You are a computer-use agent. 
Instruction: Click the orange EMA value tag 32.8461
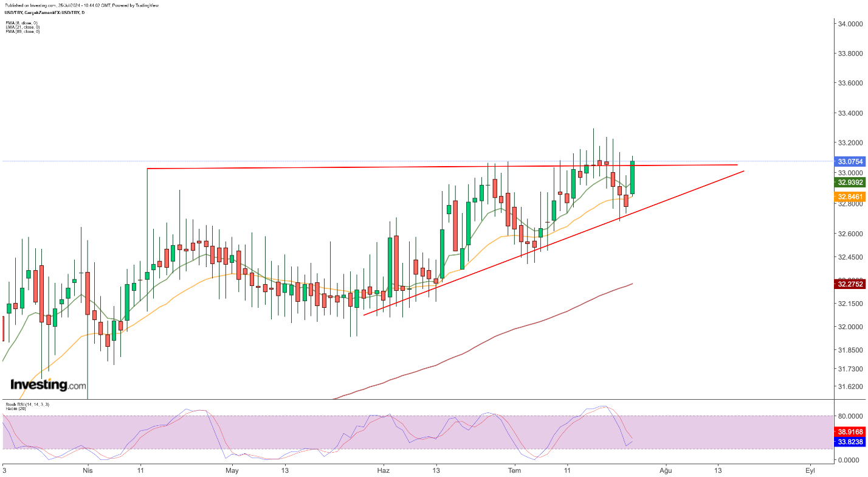coord(851,197)
